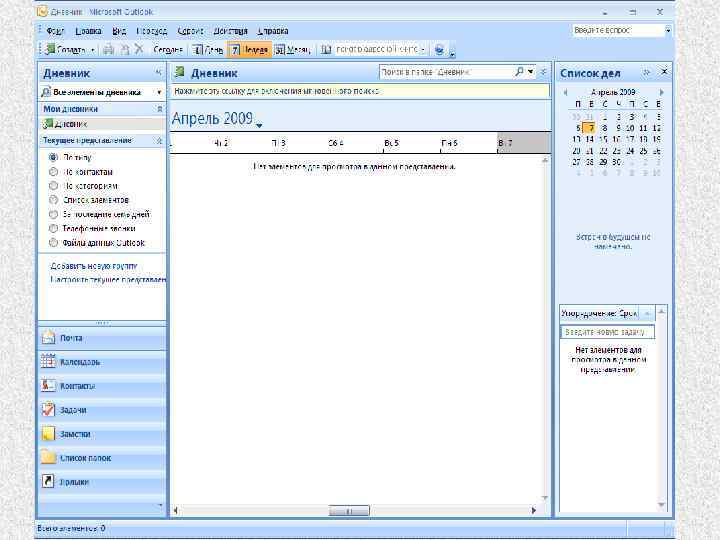720x540 pixels.
Task: Open the Создать dropdown arrow
Action: 92,50
